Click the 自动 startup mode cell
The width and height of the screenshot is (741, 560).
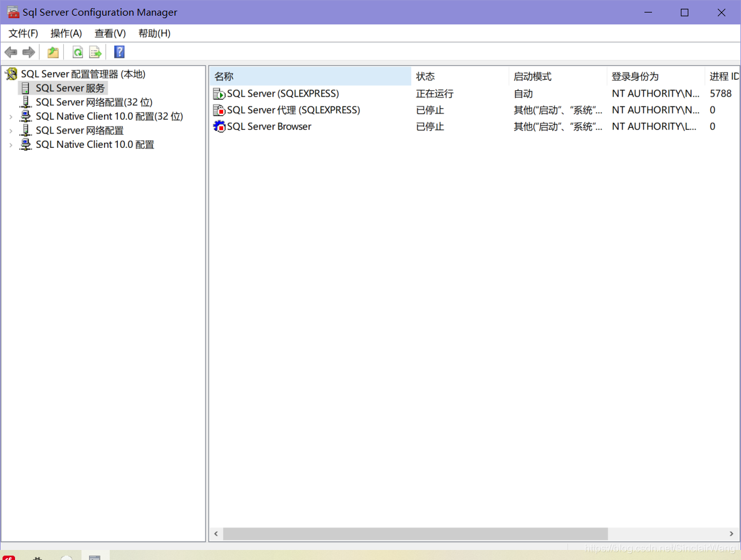(523, 93)
